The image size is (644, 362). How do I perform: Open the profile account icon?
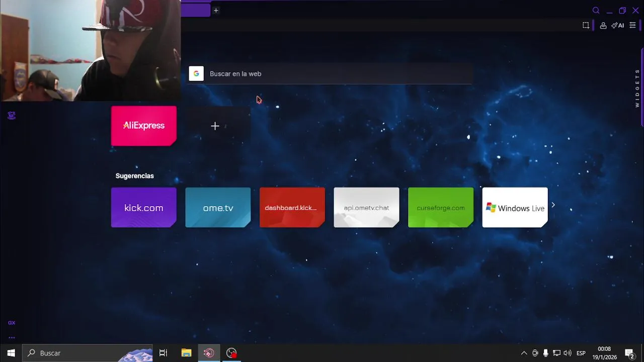(603, 25)
